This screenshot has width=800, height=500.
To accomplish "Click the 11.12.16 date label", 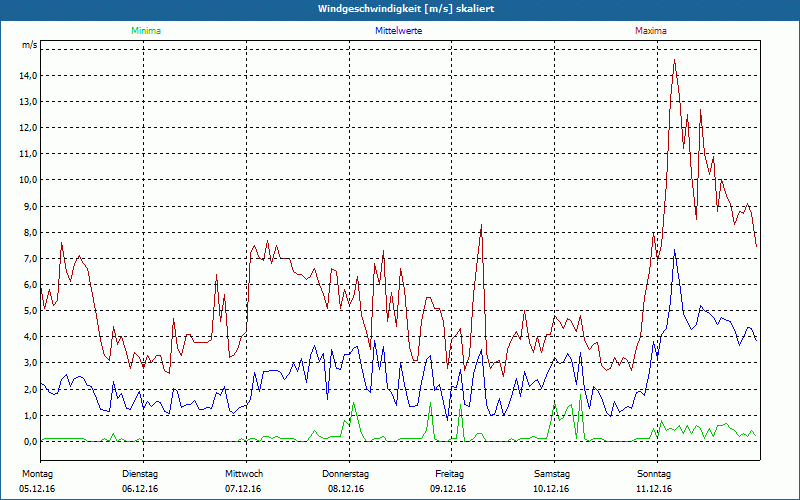I will pos(654,489).
